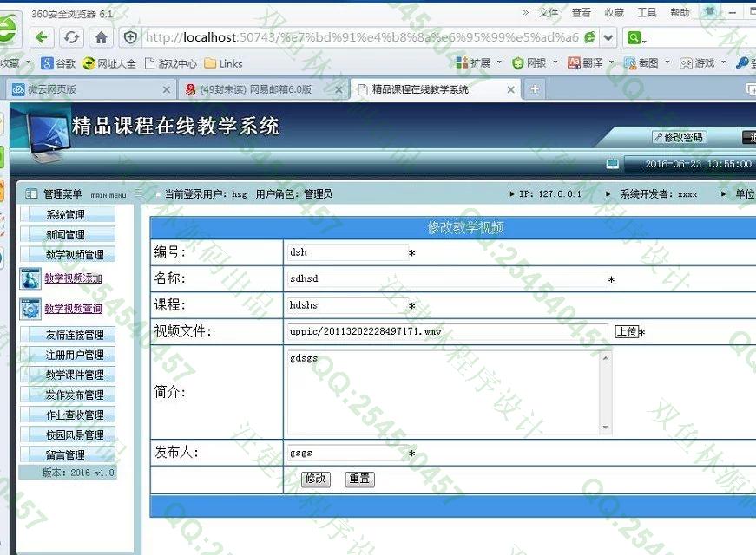Start the 截图 screenshot tool
This screenshot has width=756, height=555.
641,62
